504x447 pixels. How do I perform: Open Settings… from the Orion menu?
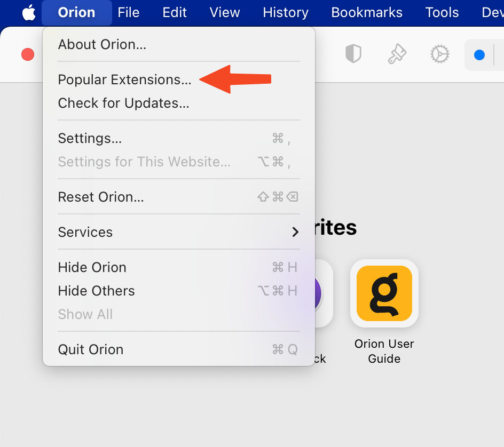point(179,138)
